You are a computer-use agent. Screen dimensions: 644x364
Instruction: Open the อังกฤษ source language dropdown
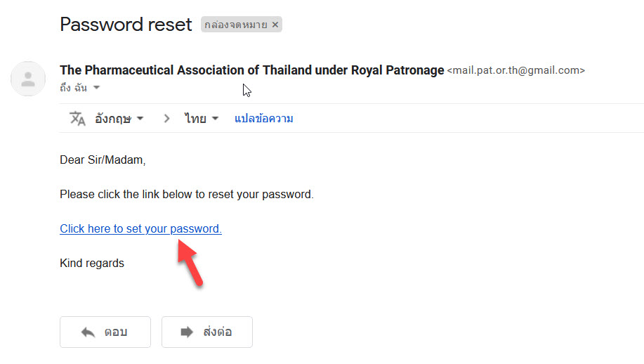click(x=119, y=119)
